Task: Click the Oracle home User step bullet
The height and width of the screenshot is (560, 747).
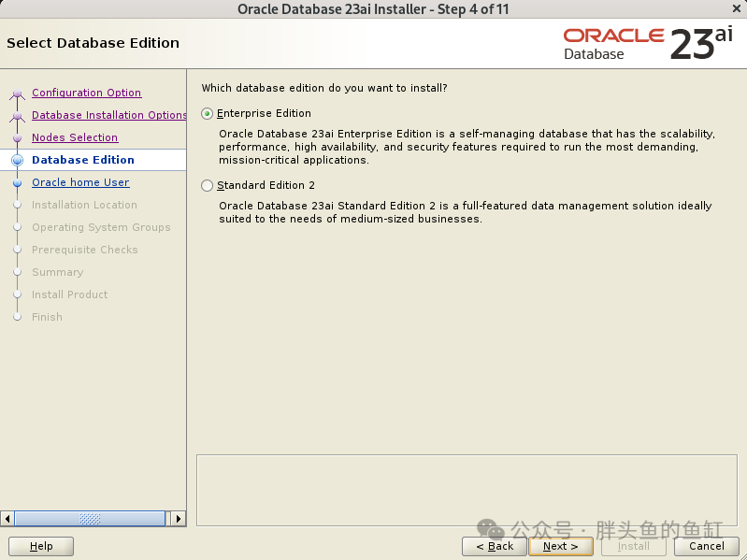Action: pos(18,182)
